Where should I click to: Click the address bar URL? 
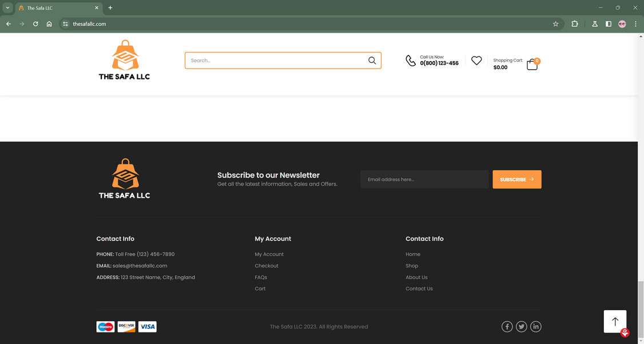(x=89, y=24)
